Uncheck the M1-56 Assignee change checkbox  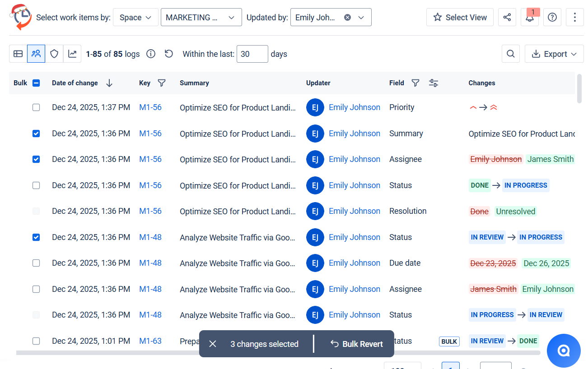36,159
